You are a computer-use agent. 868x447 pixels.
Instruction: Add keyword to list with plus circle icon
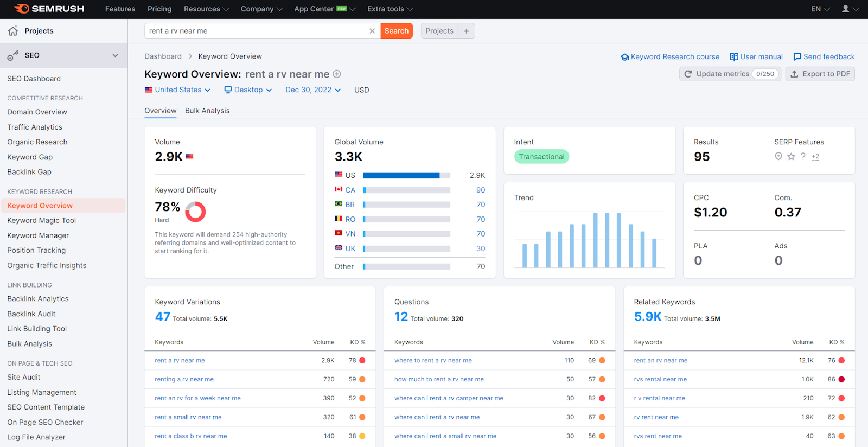click(x=337, y=74)
